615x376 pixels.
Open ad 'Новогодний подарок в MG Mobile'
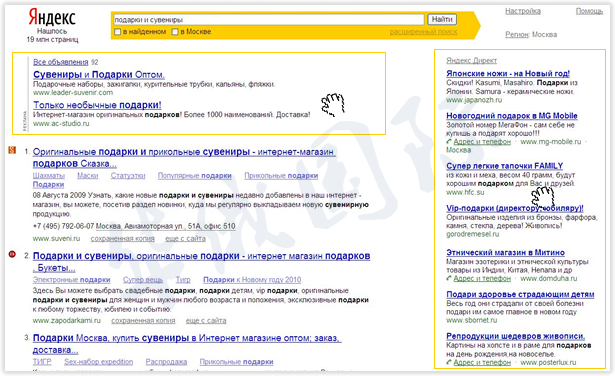512,116
